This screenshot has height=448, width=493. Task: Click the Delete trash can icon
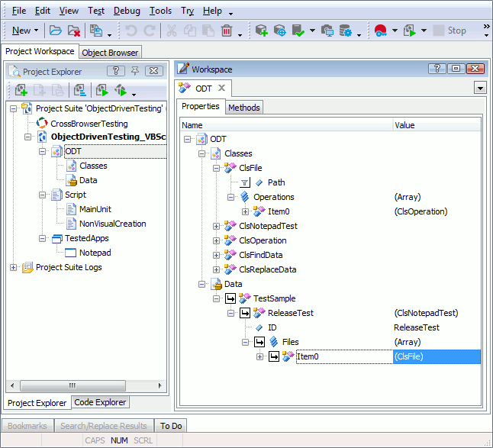coord(227,31)
